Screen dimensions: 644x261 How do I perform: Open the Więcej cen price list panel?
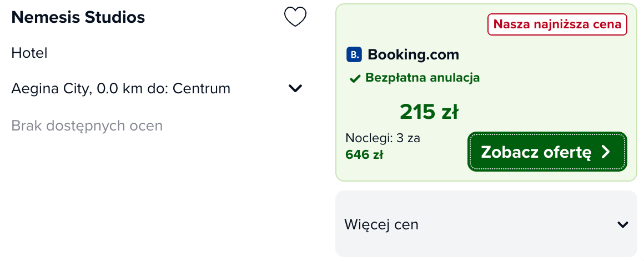coord(486,224)
